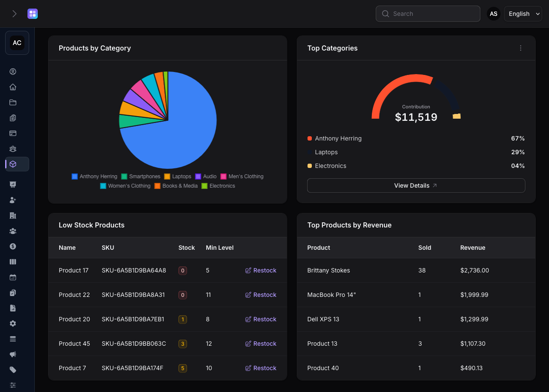
Task: Select Brittany Stokes product row
Action: (x=416, y=270)
